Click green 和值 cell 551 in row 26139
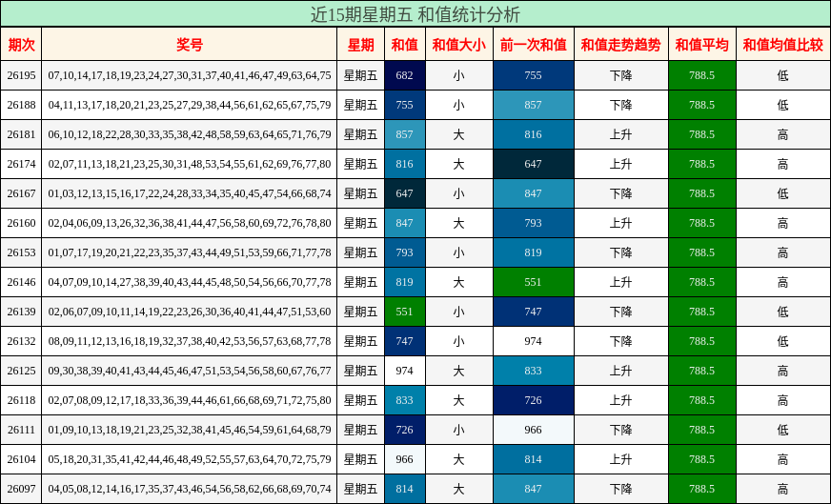The width and height of the screenshot is (831, 504). coord(404,312)
